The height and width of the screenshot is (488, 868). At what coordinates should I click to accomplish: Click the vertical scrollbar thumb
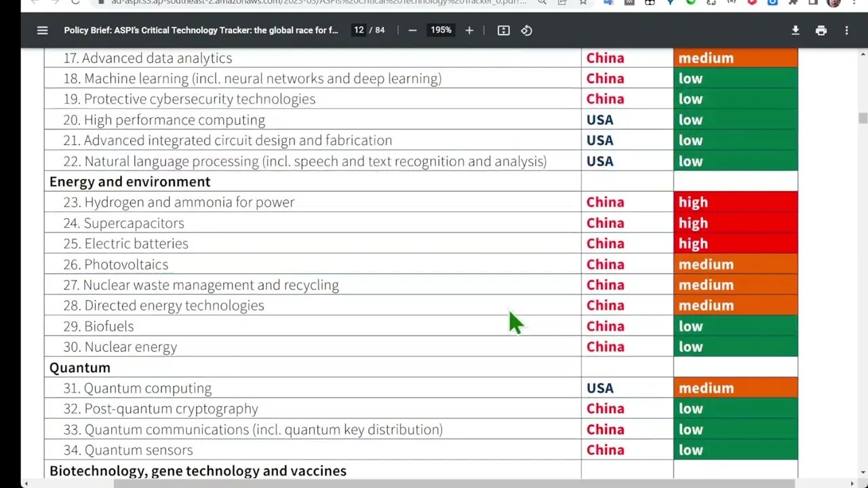point(863,119)
